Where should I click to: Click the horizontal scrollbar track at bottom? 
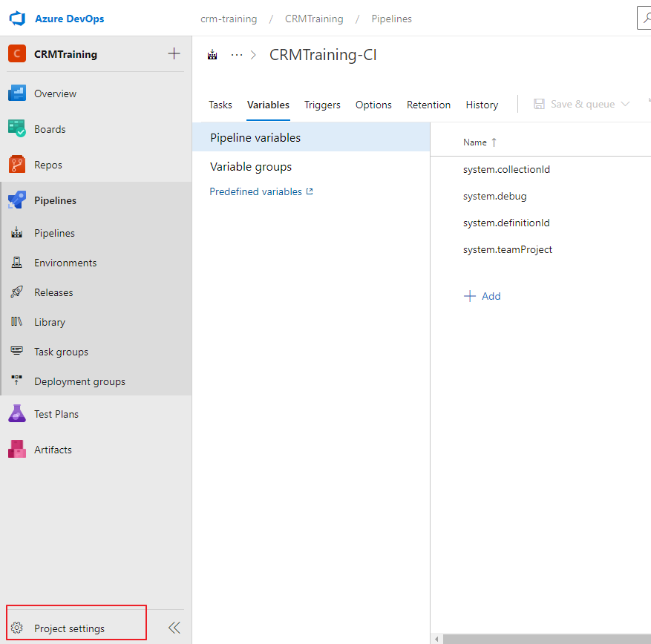pos(547,639)
